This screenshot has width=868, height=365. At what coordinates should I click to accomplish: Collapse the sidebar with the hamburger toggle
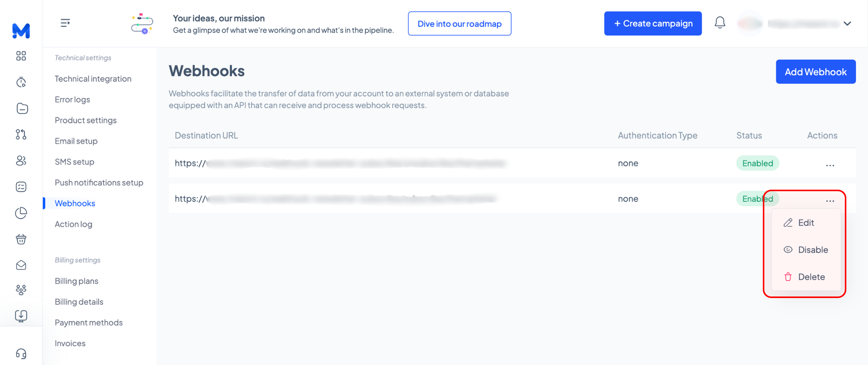point(65,23)
